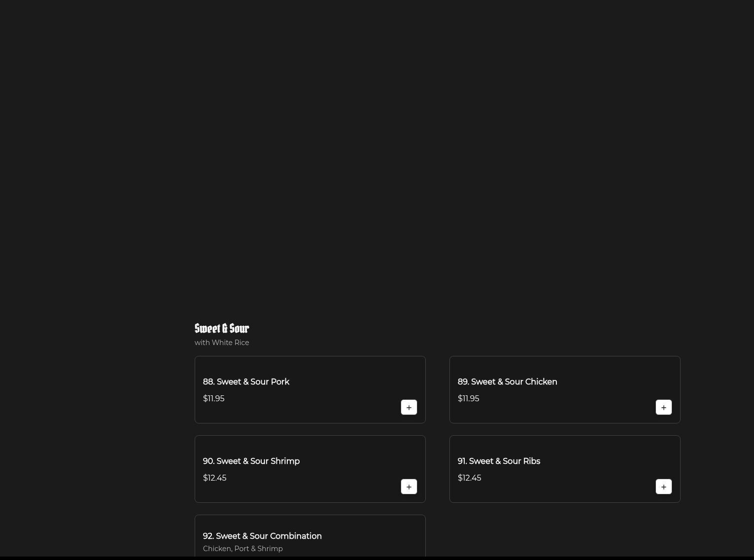Add Sweet & Sour Chicken with plus icon
This screenshot has width=754, height=560.
tap(663, 407)
